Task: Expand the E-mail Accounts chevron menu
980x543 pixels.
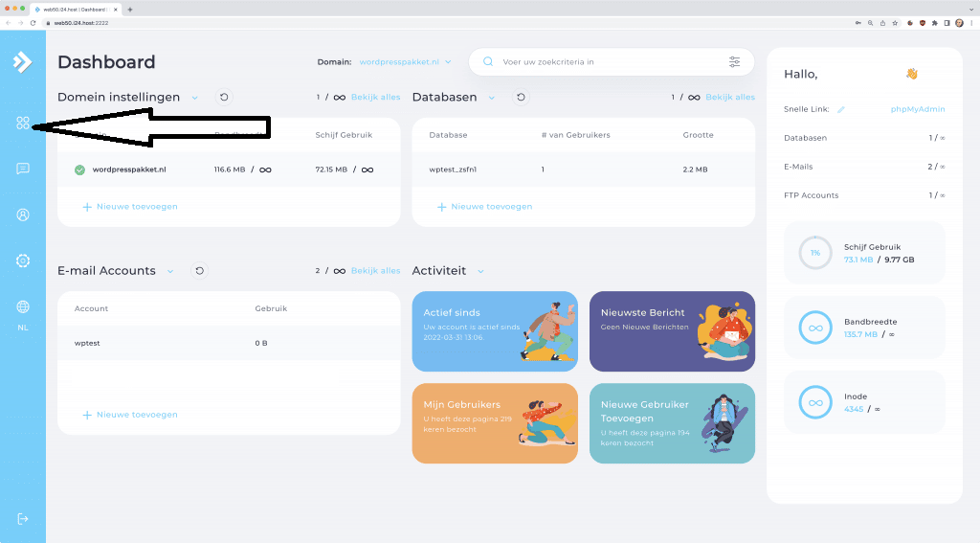Action: (170, 272)
